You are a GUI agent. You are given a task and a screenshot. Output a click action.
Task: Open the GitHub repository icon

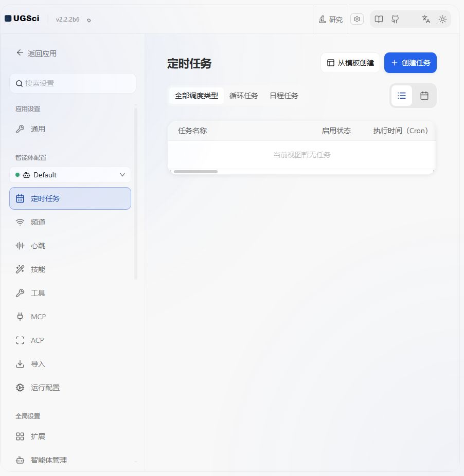[395, 20]
